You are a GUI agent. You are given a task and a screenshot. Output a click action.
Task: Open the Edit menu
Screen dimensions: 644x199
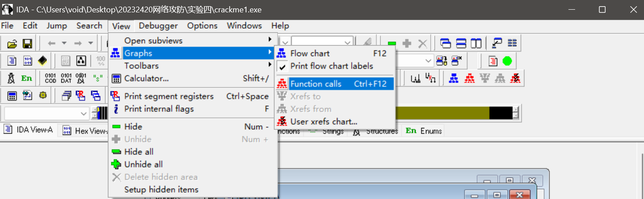point(30,26)
